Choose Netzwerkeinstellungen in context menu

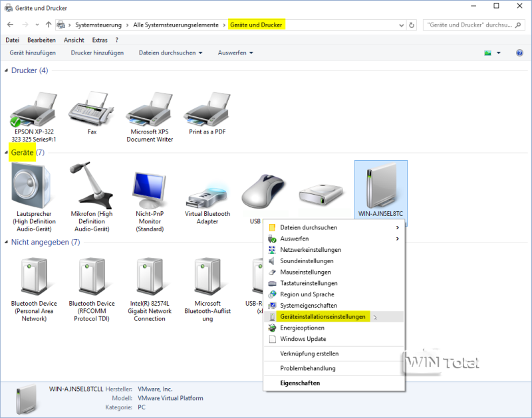pos(334,250)
